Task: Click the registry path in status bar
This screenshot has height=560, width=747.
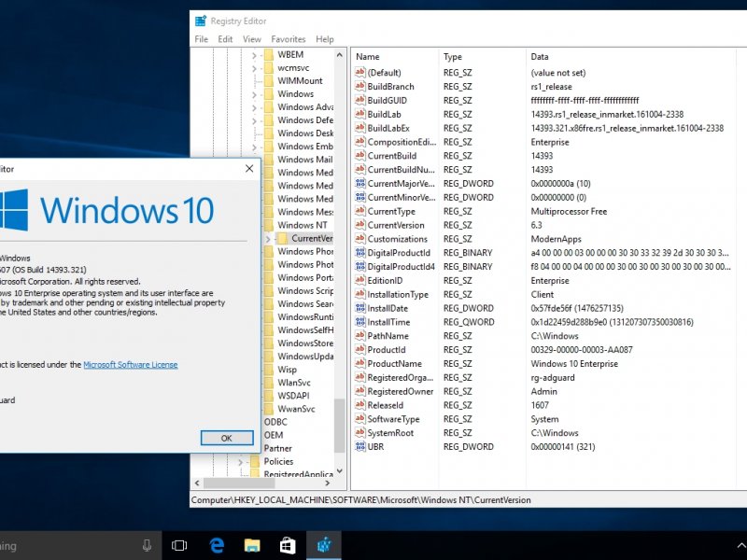Action: [x=360, y=499]
